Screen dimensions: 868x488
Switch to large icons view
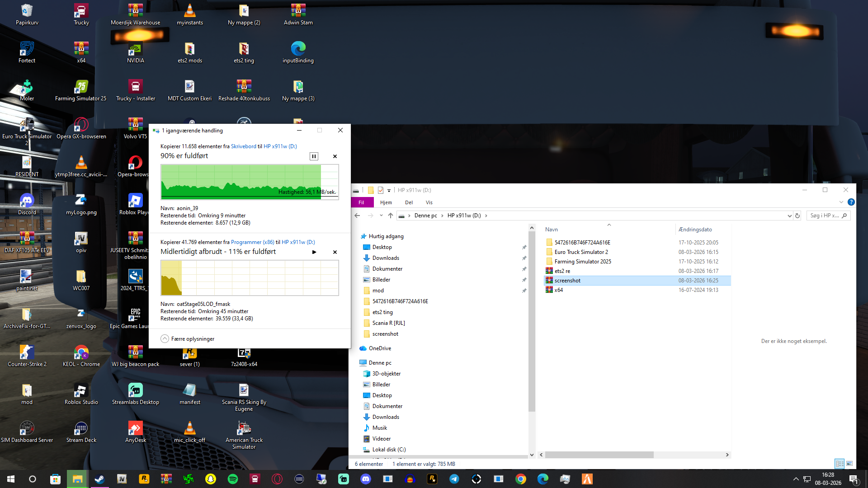point(849,464)
